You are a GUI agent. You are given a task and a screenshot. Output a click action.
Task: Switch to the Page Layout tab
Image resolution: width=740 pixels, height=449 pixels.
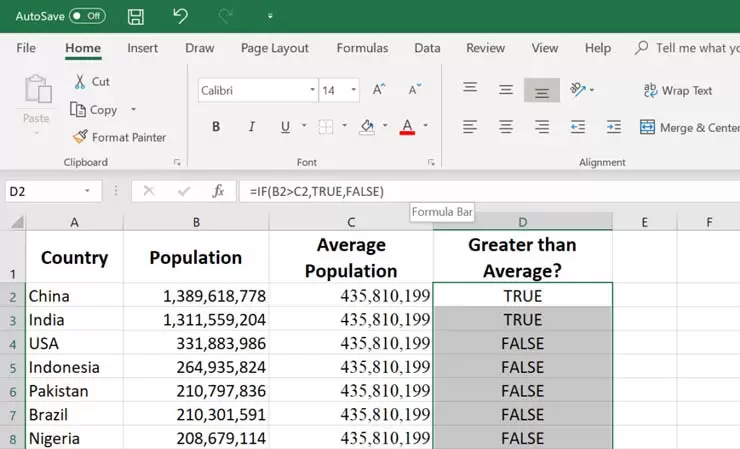[275, 48]
